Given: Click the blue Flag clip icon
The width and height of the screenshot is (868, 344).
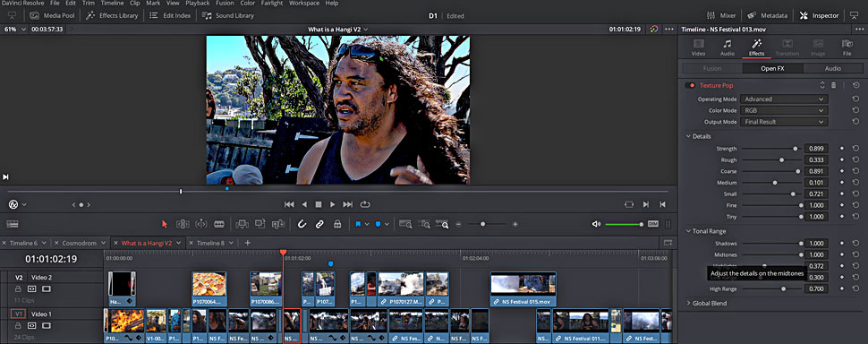Looking at the screenshot, I should [358, 224].
